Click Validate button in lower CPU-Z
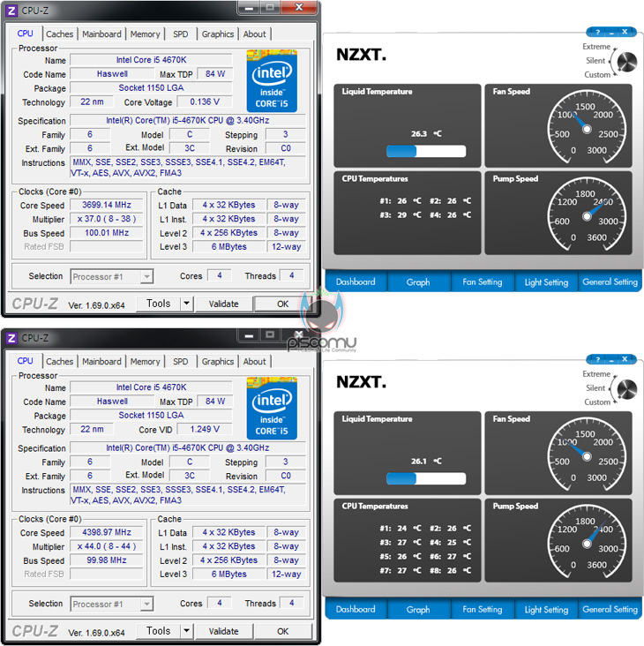Image resolution: width=644 pixels, height=646 pixels. 223,631
